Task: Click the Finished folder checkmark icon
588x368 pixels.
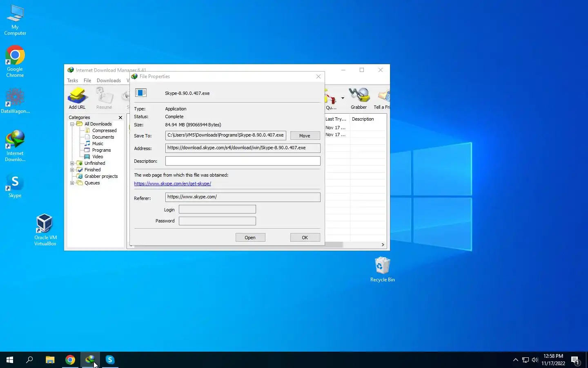Action: 80,170
